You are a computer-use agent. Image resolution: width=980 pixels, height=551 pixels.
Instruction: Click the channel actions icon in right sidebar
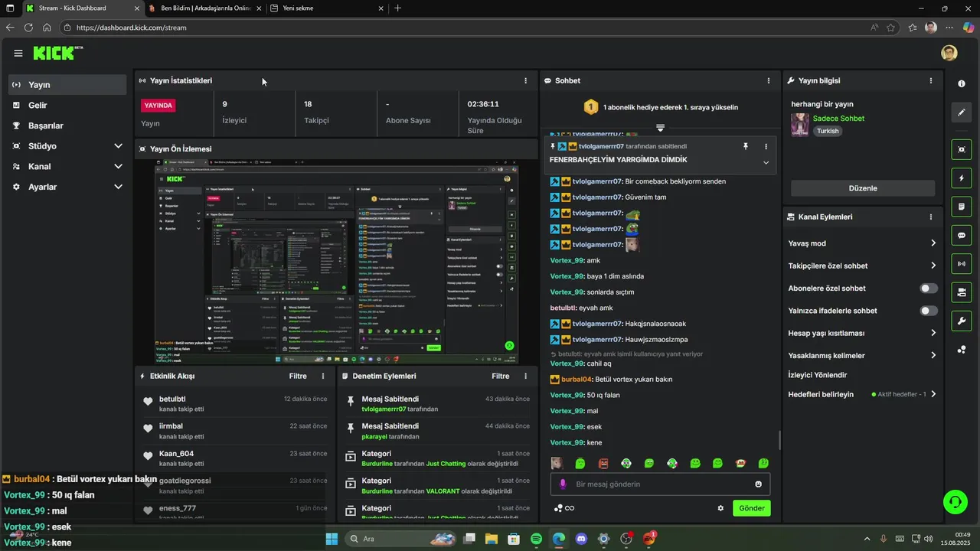962,292
